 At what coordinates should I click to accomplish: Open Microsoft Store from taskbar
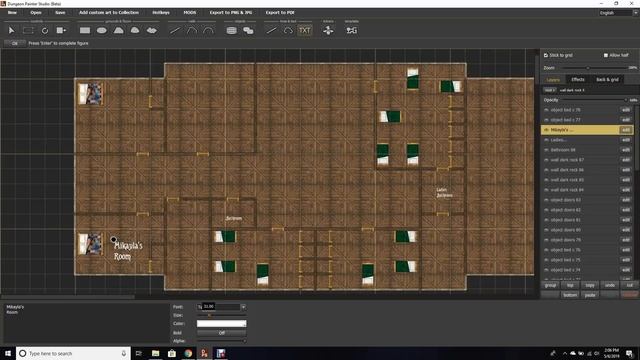[x=172, y=353]
